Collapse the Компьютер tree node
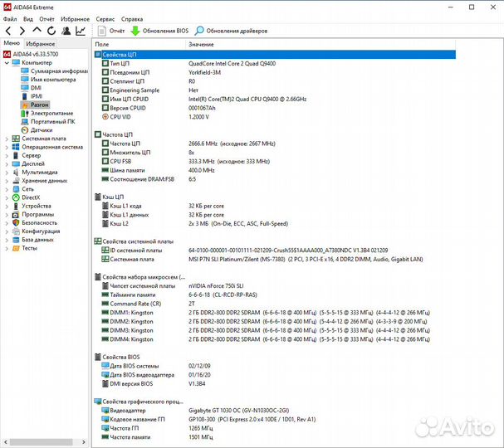 [x=7, y=62]
